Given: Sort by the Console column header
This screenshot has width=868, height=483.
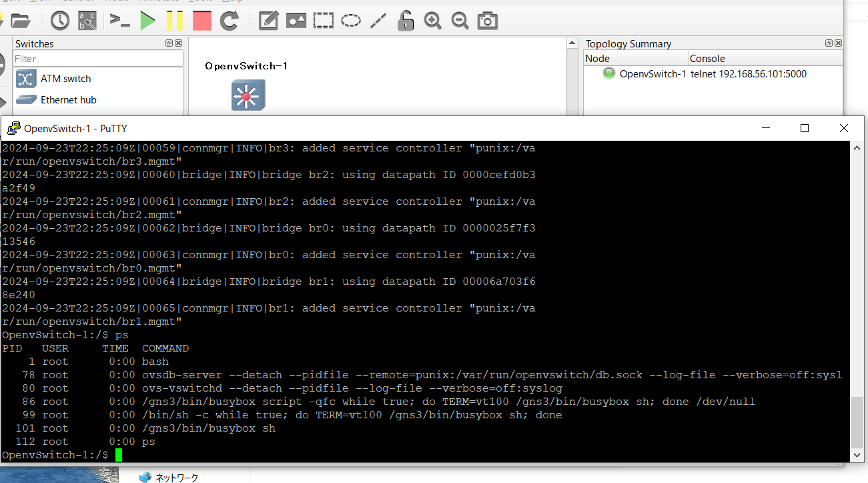Looking at the screenshot, I should click(x=765, y=59).
